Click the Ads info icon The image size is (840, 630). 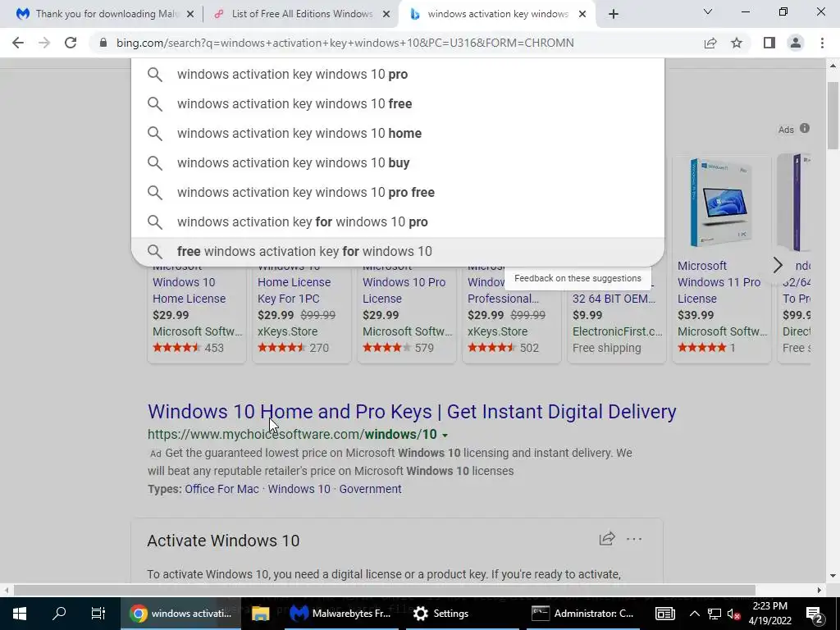(805, 128)
